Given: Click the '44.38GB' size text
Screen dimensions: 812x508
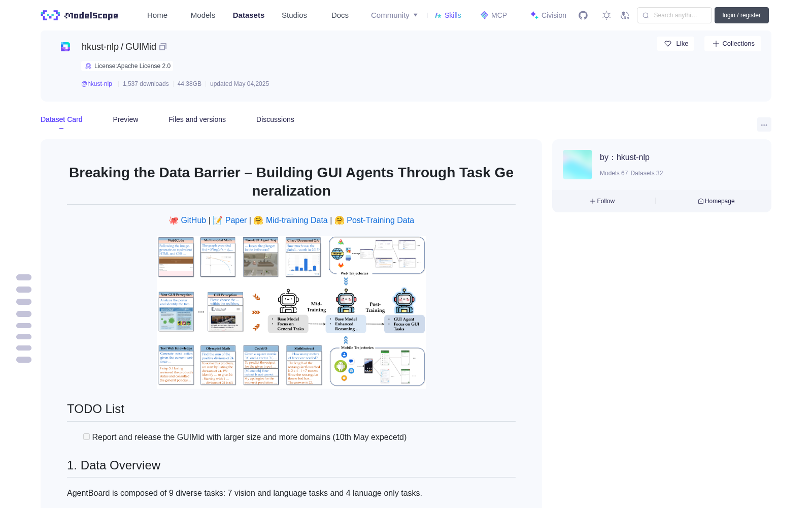Looking at the screenshot, I should click(189, 84).
